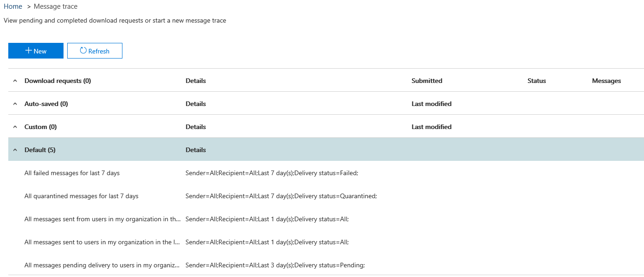Collapse the Auto-saved section chevron
Image resolution: width=644 pixels, height=277 pixels.
15,104
